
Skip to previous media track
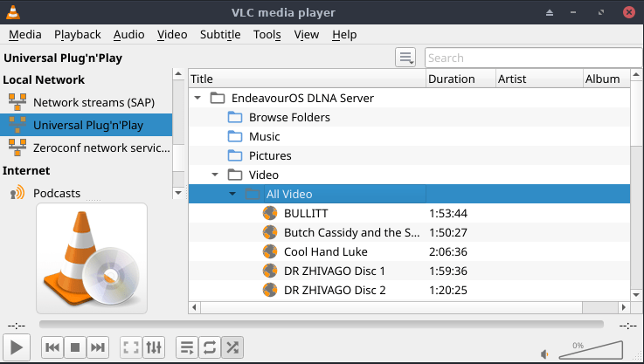tap(52, 347)
